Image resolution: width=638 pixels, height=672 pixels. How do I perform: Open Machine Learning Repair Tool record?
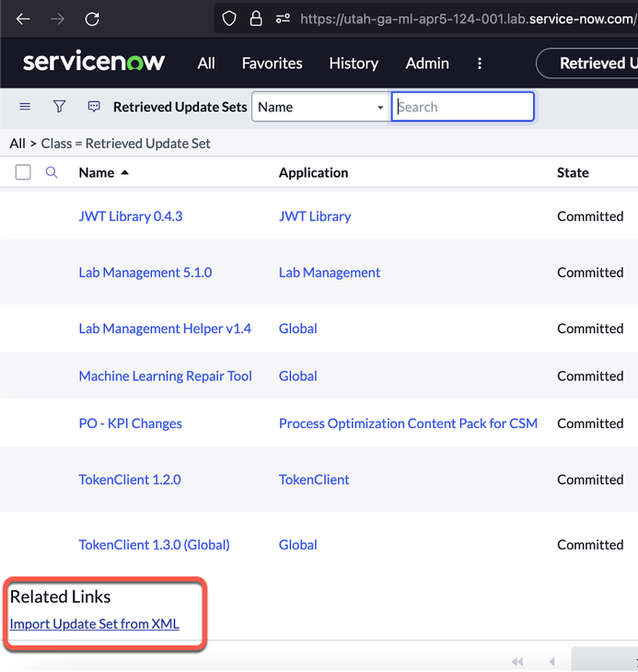[x=166, y=376]
